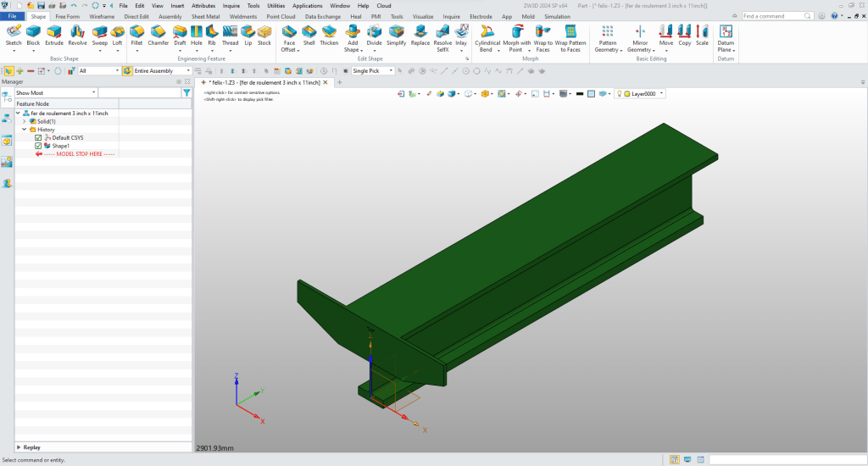Open the Layer0000 layer dropdown
Image resolution: width=868 pixels, height=466 pixels.
tap(662, 93)
